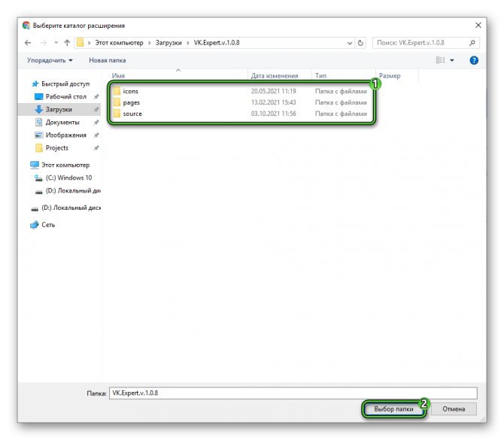Click the pages folder's yellow icon

[117, 102]
